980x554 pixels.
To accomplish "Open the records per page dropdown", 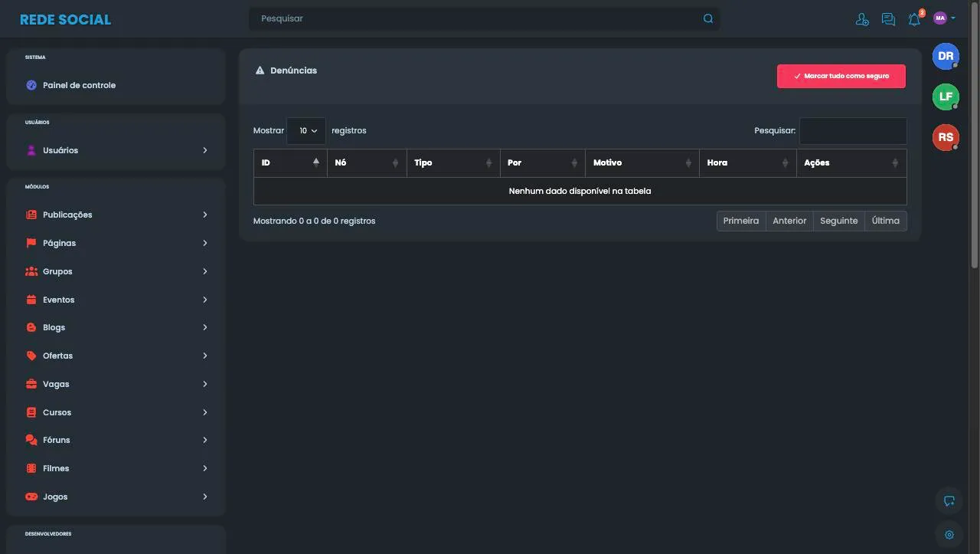I will (x=306, y=131).
